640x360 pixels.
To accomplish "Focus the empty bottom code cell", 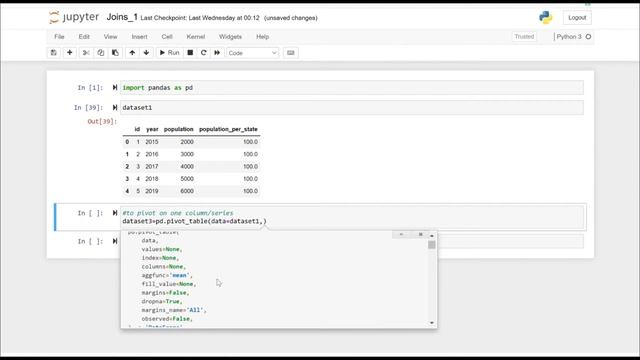I will pyautogui.click(x=510, y=242).
